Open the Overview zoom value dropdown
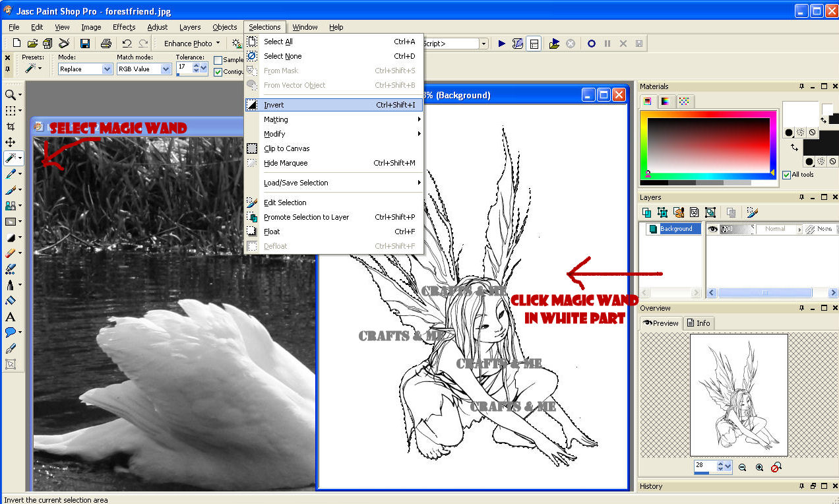This screenshot has width=839, height=504. tap(728, 466)
